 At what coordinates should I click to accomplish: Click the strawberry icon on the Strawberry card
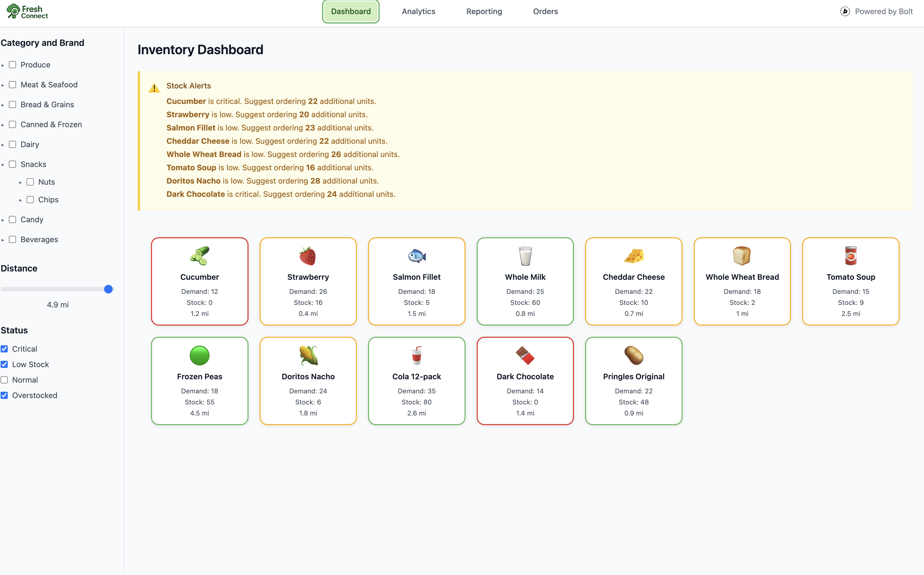pyautogui.click(x=308, y=256)
